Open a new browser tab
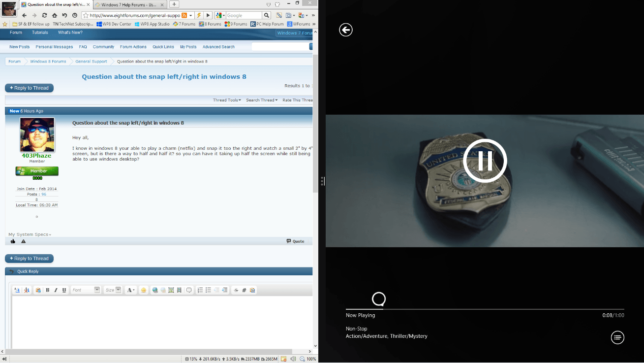644x363 pixels. [x=174, y=4]
